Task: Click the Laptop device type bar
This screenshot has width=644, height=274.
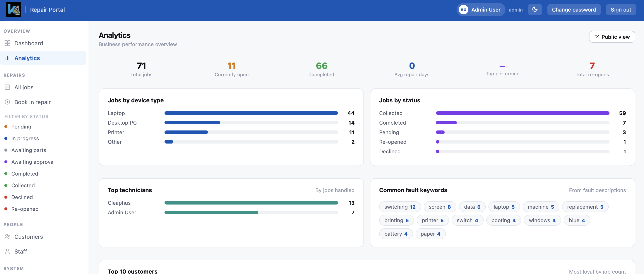Action: 251,113
